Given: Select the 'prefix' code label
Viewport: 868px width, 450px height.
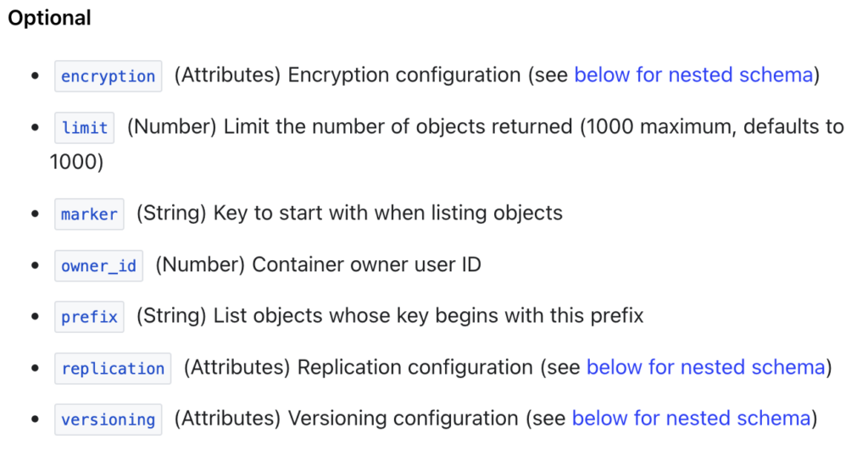Looking at the screenshot, I should pyautogui.click(x=89, y=317).
